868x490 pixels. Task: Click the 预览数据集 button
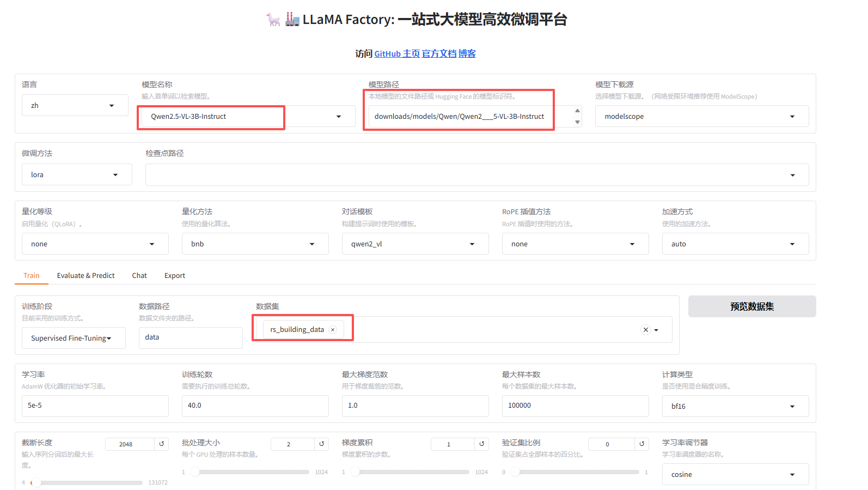752,306
